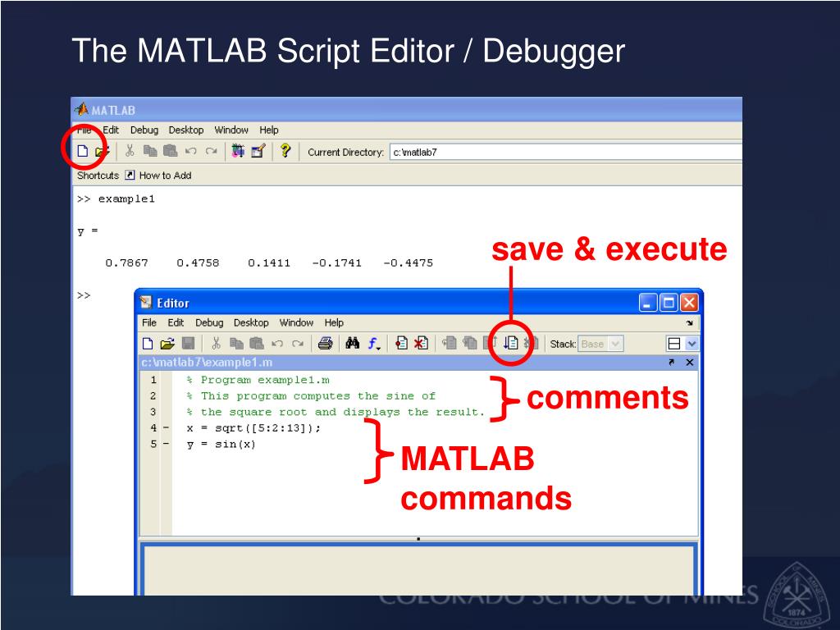Toggle breakpoint dash on line 4

(166, 428)
